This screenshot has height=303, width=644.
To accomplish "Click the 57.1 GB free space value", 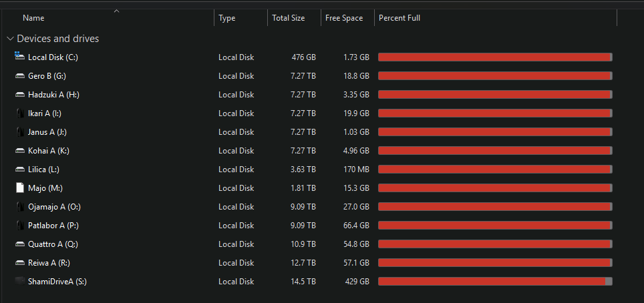I will point(356,263).
